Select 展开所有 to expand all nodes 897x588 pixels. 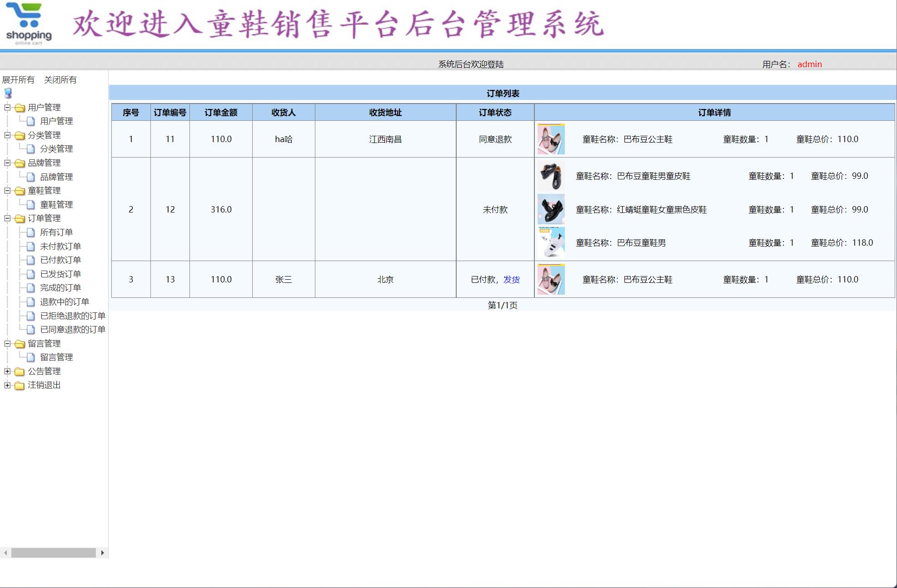point(19,79)
